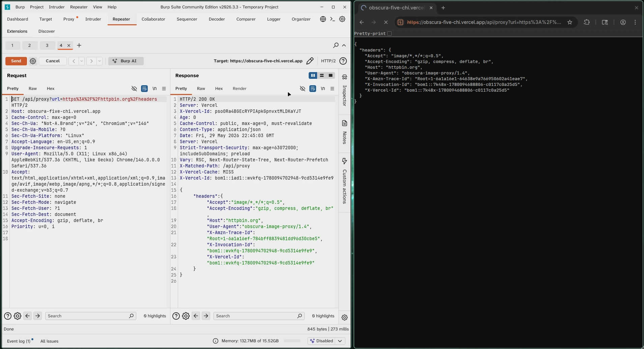644x349 pixels.
Task: Click the Repeater tab search magnifier icon
Action: 336,45
